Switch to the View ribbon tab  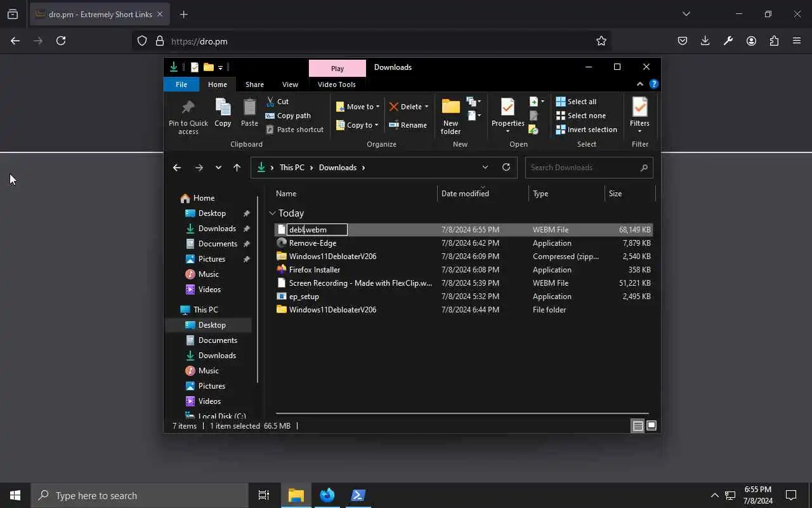click(290, 84)
